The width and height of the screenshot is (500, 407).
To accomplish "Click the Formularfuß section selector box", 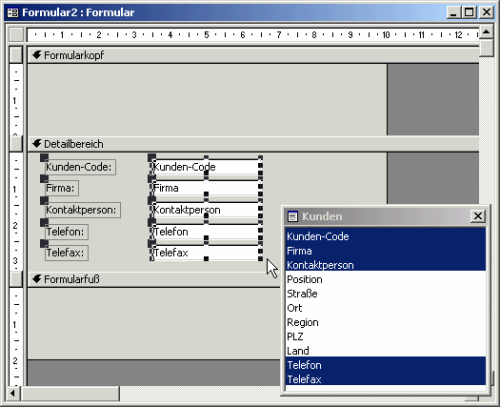I will 16,279.
